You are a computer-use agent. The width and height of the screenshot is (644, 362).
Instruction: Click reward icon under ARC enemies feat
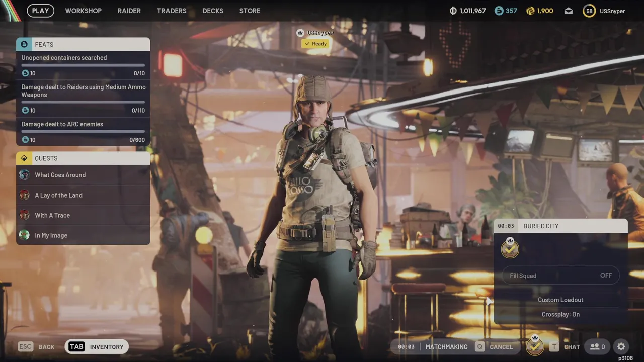click(25, 140)
